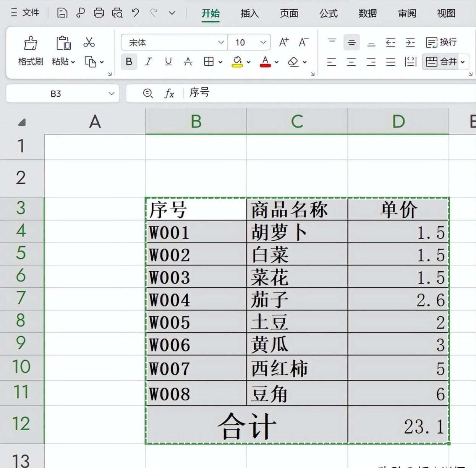Click the Paste (粘贴) clipboard icon
Viewport: 476px width, 468px height.
(63, 43)
